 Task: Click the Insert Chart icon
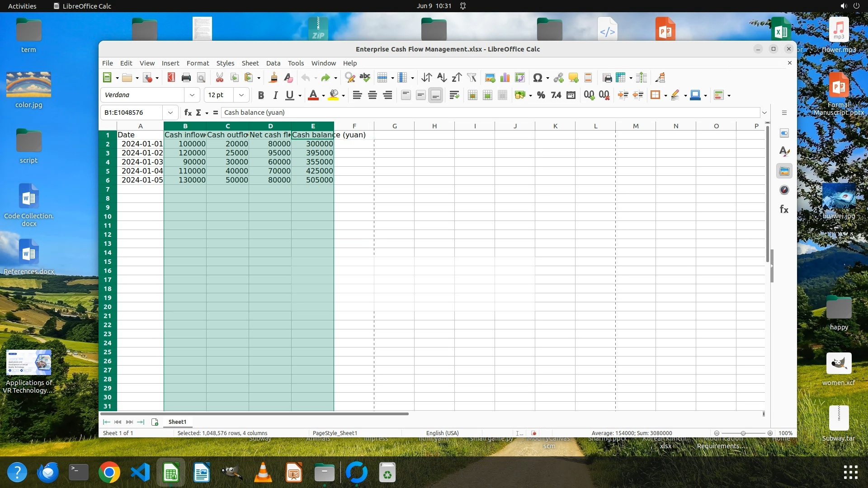(x=505, y=78)
